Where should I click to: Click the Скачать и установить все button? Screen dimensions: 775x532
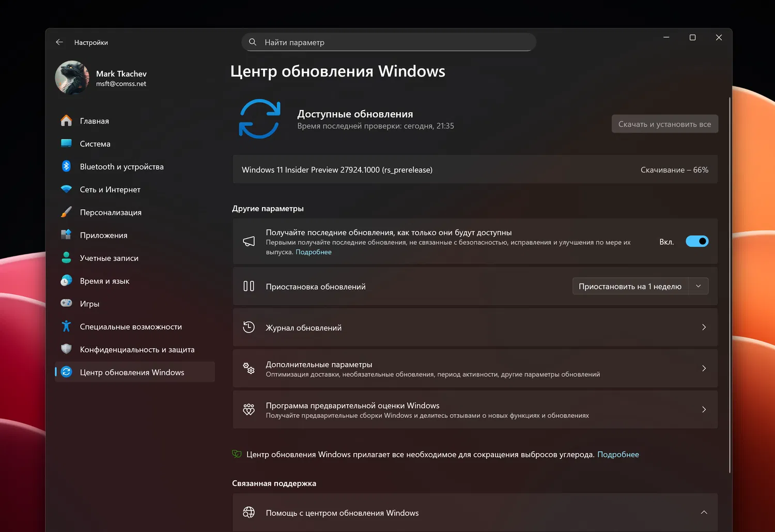pos(664,123)
